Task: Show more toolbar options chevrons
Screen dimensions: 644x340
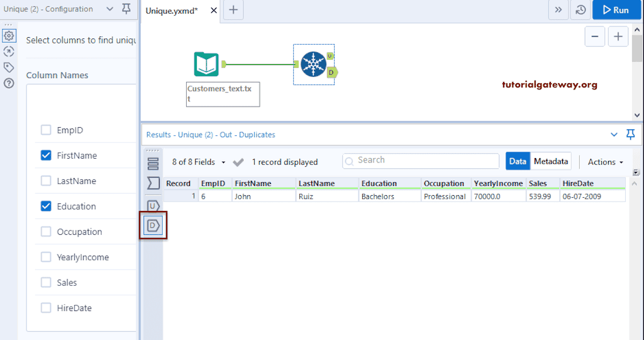Action: pyautogui.click(x=558, y=10)
